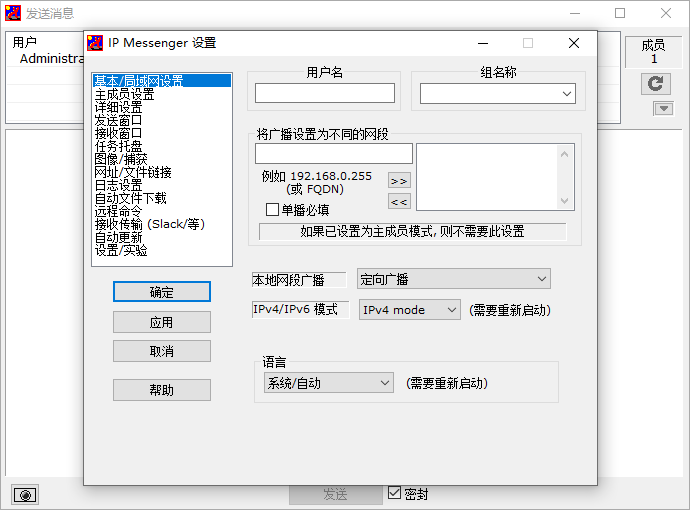
Task: Select 日志设置 in the settings list
Action: [161, 185]
